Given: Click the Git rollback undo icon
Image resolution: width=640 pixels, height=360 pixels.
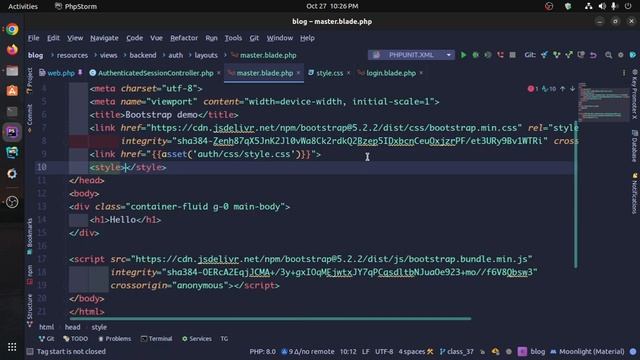Looking at the screenshot, I should 593,55.
